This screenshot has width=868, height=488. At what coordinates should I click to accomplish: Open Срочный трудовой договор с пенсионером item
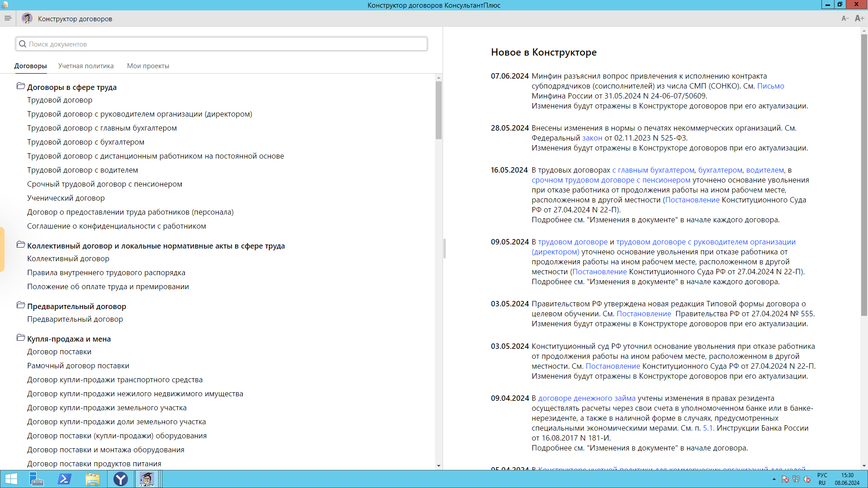coord(105,184)
